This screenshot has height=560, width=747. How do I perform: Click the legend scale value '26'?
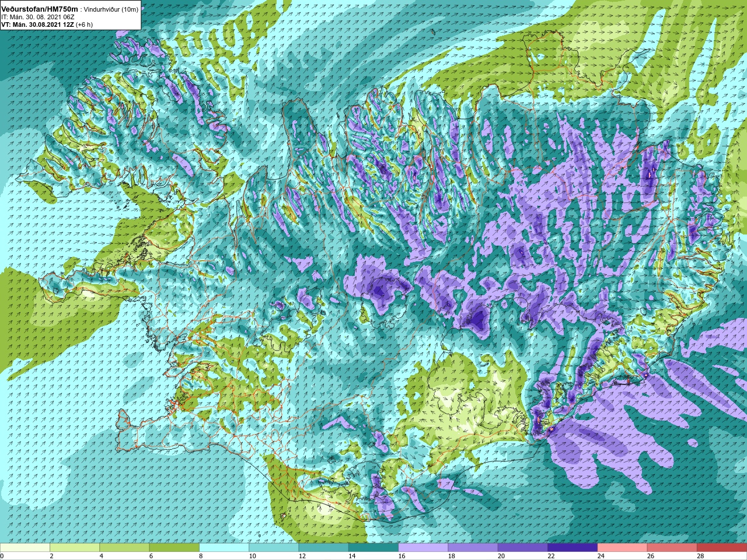(x=650, y=556)
